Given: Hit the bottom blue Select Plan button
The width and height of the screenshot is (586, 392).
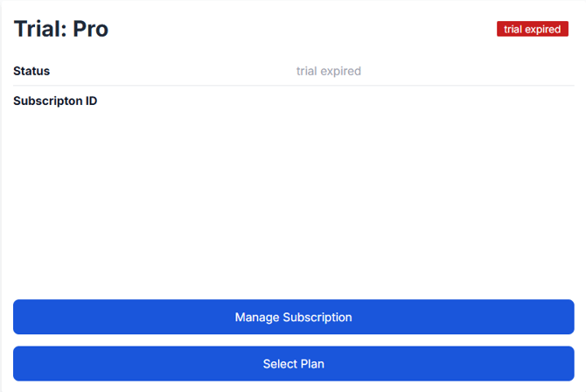Looking at the screenshot, I should (x=293, y=363).
